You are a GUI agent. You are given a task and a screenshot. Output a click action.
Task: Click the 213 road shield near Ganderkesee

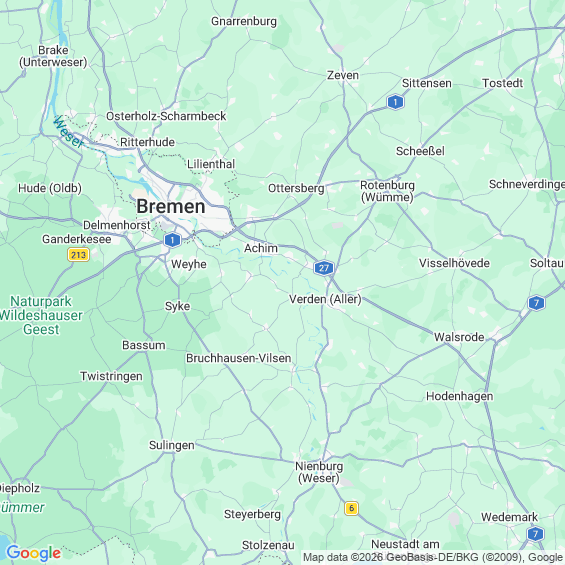coord(78,255)
